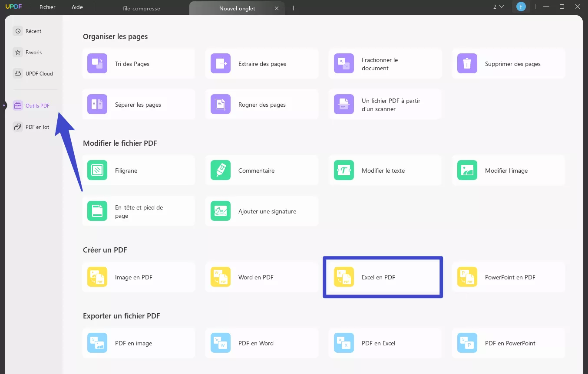Click the Modifier le texte icon
The height and width of the screenshot is (374, 588).
(x=344, y=170)
